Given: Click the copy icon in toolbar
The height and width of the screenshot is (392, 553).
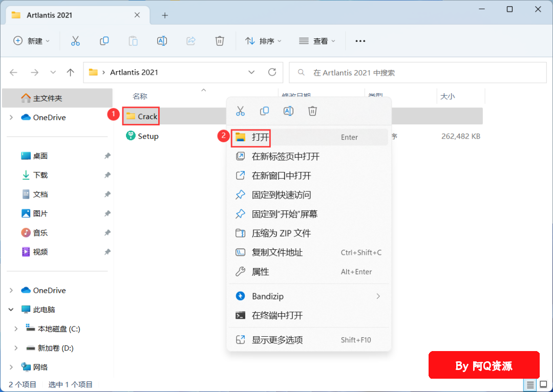Looking at the screenshot, I should (104, 41).
